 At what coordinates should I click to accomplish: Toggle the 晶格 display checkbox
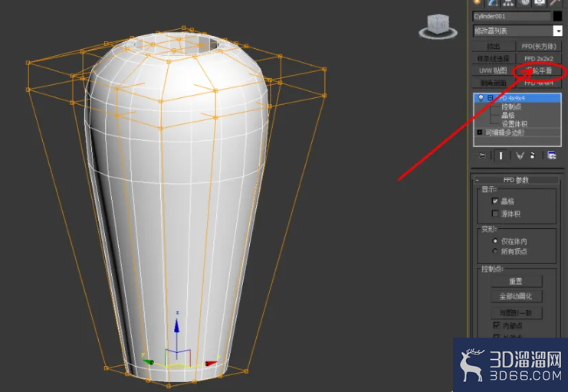click(x=495, y=201)
